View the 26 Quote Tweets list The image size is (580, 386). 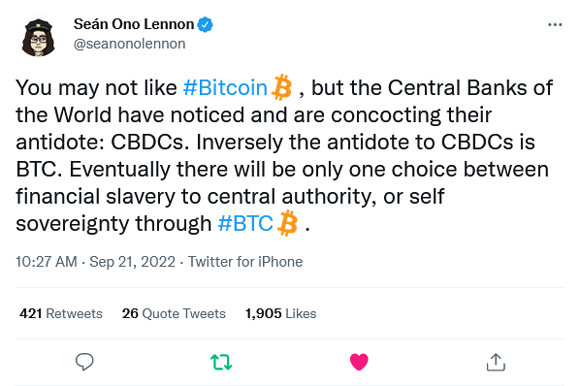174,314
